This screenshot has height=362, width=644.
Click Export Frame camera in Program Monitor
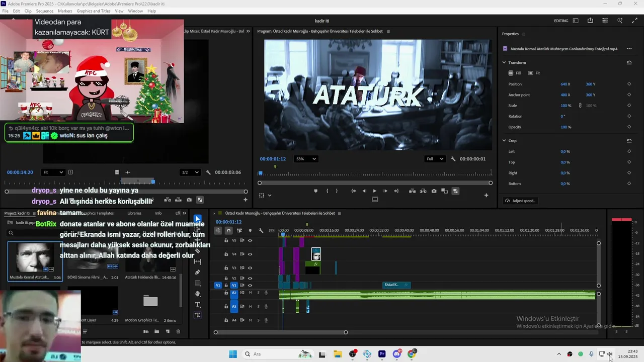pos(434,191)
